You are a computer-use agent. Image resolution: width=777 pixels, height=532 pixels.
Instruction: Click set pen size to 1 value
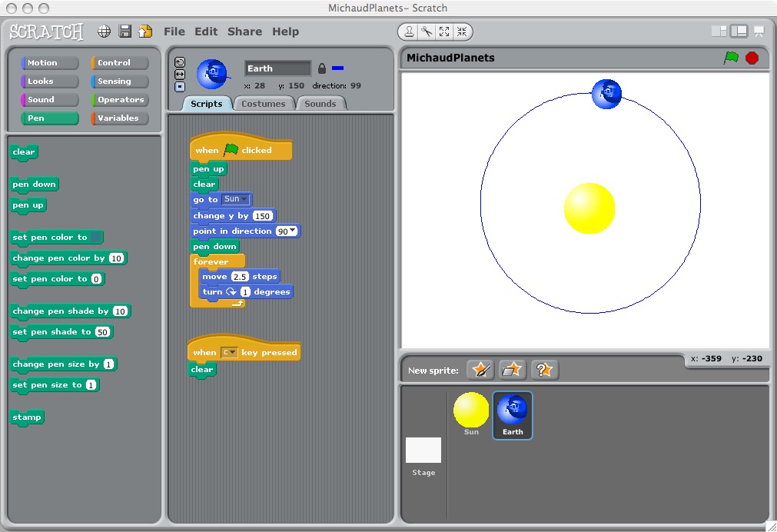(91, 385)
